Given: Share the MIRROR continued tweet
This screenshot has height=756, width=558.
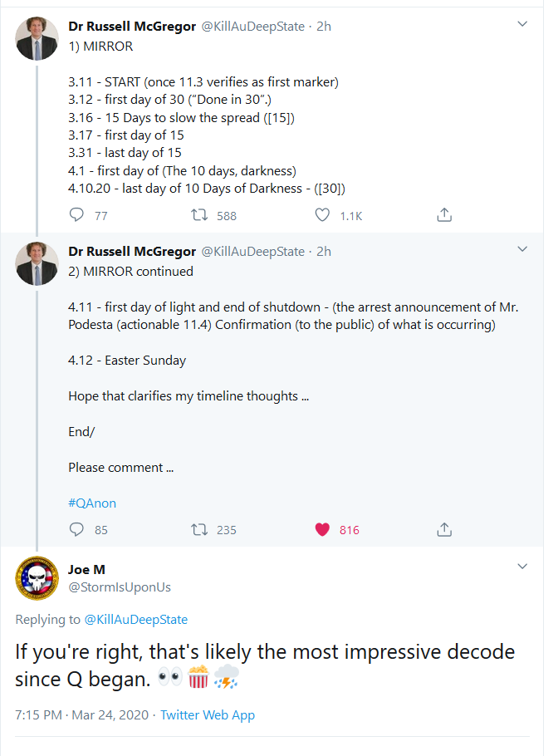Looking at the screenshot, I should tap(444, 529).
